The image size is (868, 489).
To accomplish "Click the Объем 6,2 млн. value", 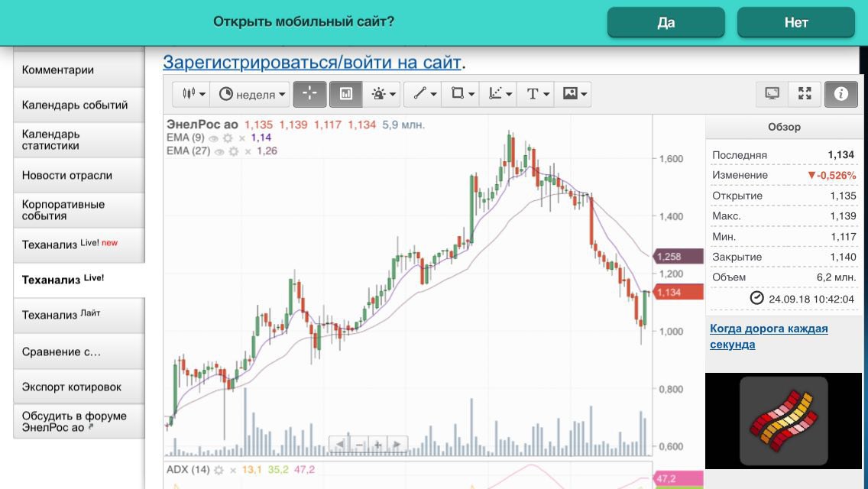I will (836, 277).
